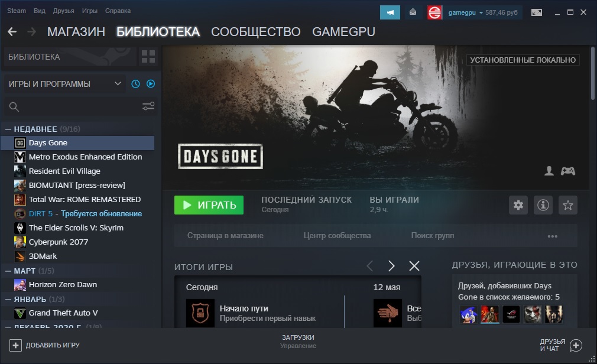Show next post-game summary item
The height and width of the screenshot is (364, 597).
pyautogui.click(x=391, y=266)
